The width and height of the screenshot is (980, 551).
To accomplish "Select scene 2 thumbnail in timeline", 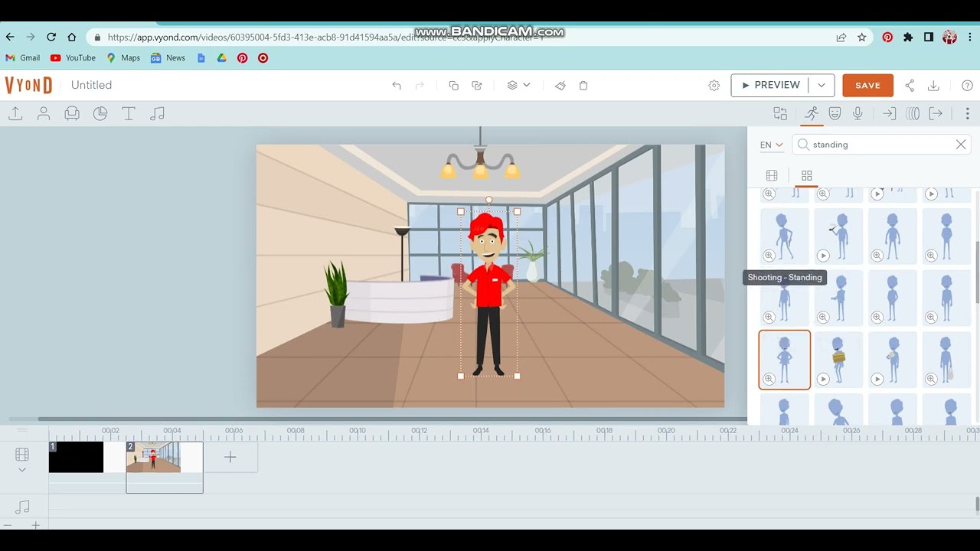I will click(x=154, y=457).
